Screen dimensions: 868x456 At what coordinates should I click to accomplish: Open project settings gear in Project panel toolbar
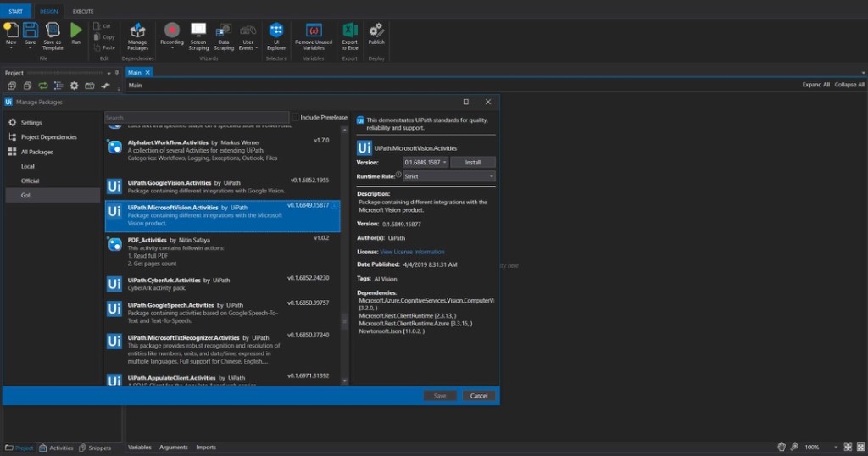point(75,86)
